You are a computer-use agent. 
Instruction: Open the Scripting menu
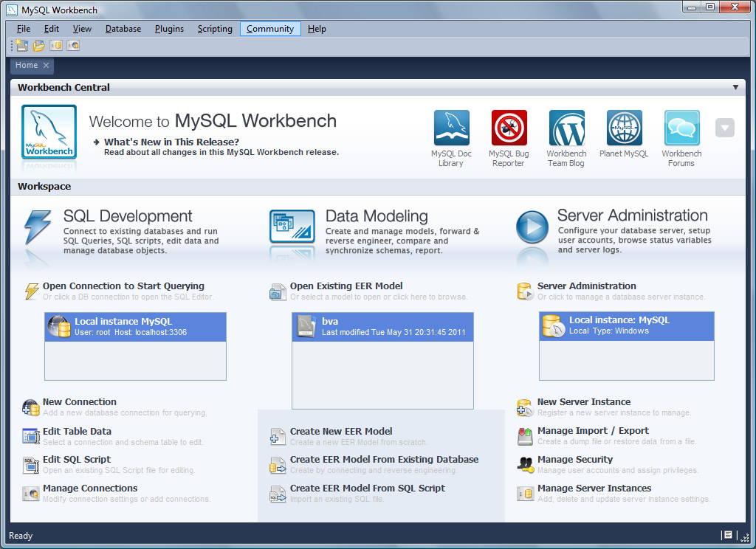coord(215,29)
